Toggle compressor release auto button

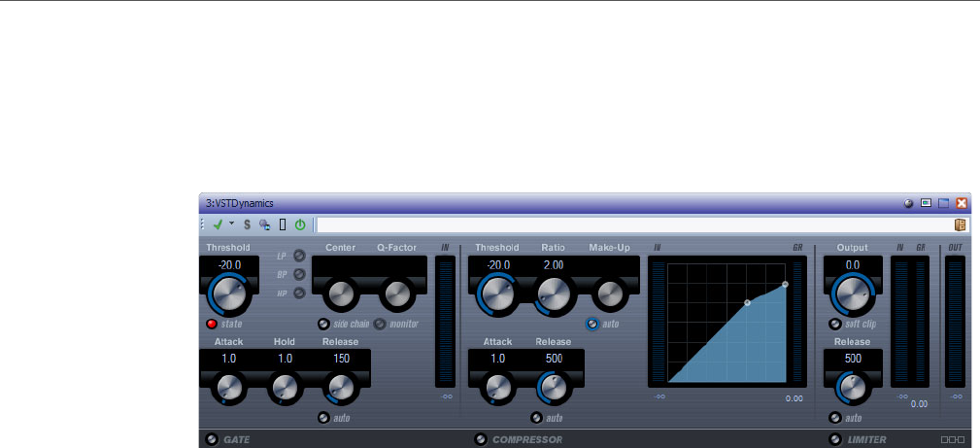coord(536,418)
